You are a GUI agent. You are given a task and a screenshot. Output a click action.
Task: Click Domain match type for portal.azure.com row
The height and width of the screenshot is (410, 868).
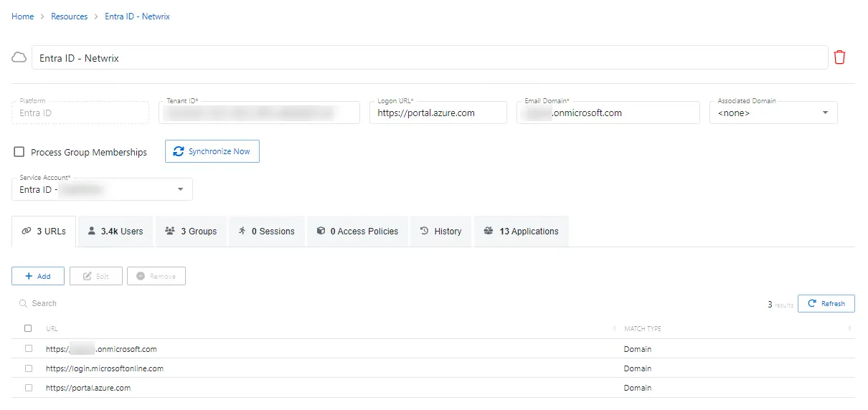coord(637,388)
